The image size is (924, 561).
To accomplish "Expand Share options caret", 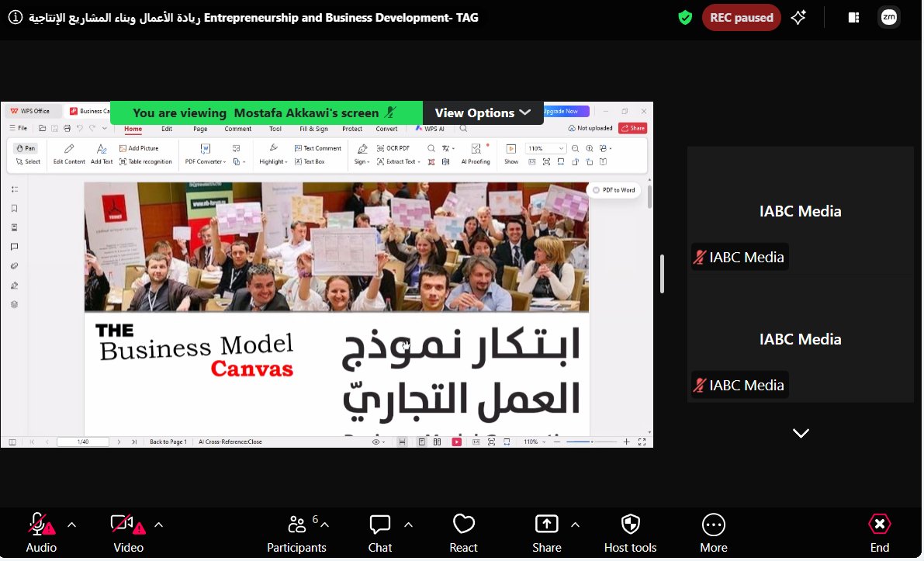I will coord(575,525).
